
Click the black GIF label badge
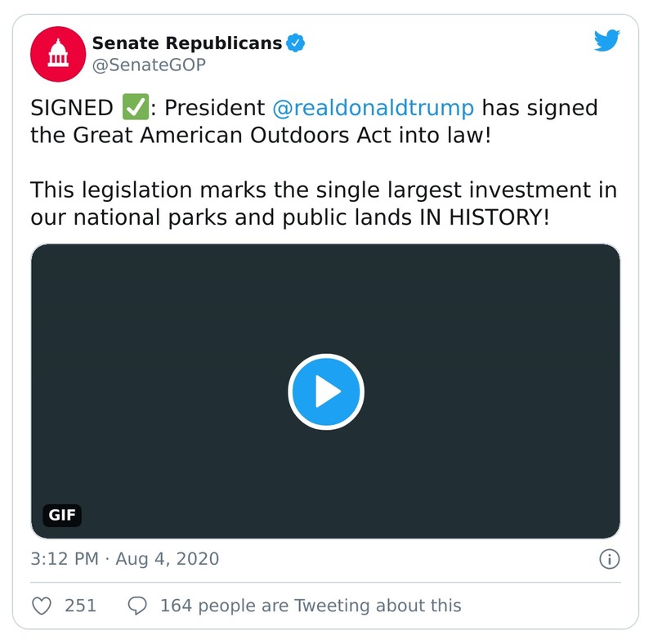coord(62,515)
